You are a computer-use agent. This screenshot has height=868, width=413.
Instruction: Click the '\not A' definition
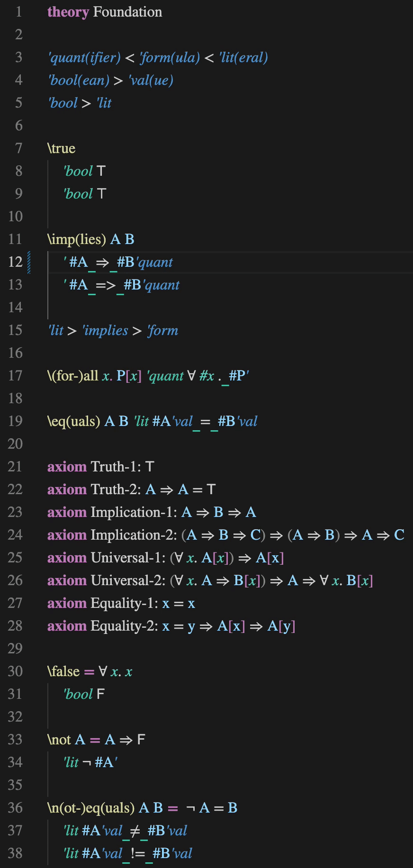tap(66, 740)
